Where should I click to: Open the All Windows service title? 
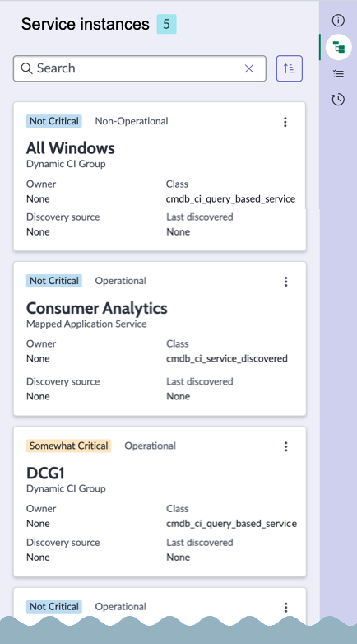[71, 148]
